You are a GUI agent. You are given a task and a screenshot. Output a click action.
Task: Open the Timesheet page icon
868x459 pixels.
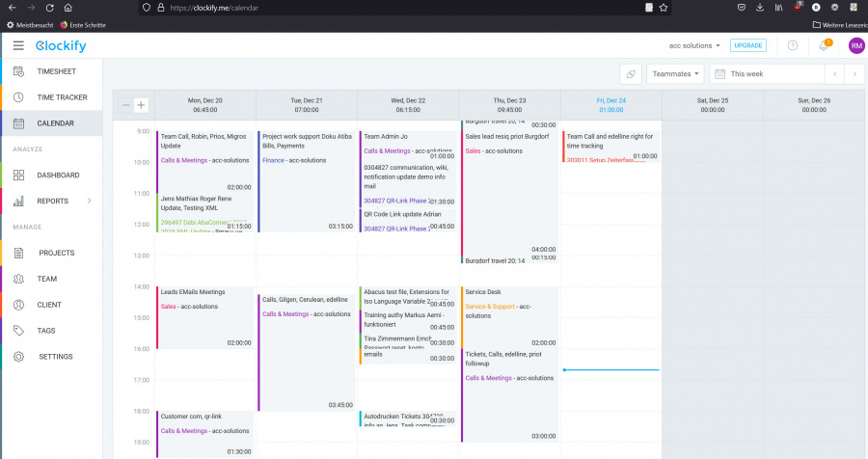pos(18,71)
